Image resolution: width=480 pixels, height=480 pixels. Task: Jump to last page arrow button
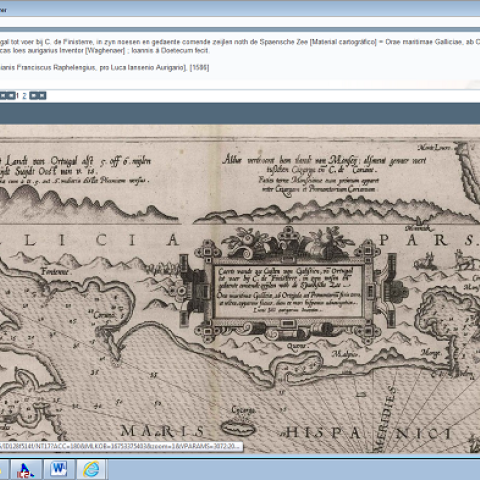(42, 96)
